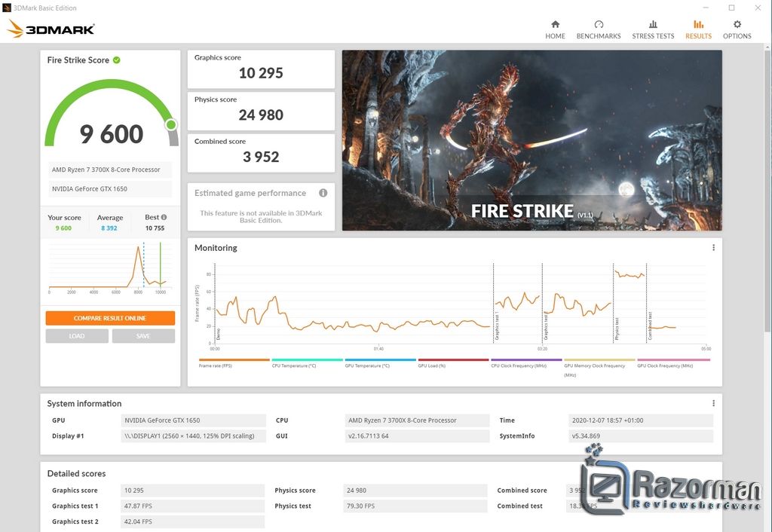Click the Graphics test 1 marker in monitoring chart
The width and height of the screenshot is (772, 532).
pos(497,326)
